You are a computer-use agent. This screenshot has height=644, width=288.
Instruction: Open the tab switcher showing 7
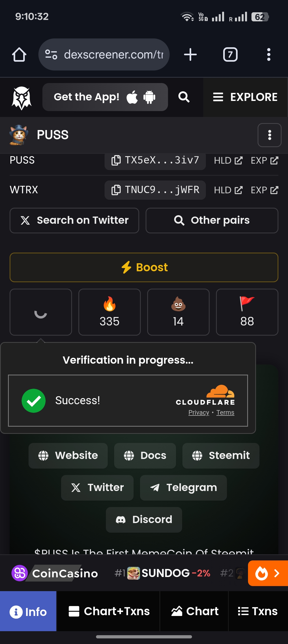click(230, 54)
